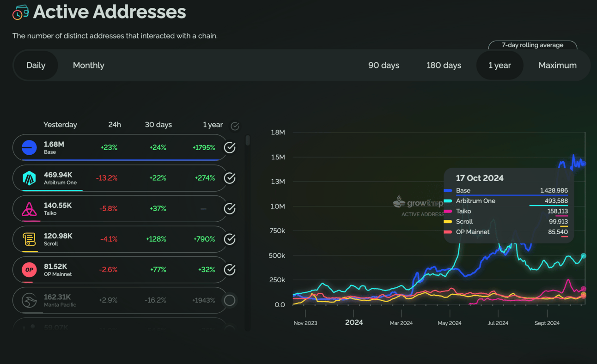597x364 pixels.
Task: Click the Taiko chain logo icon
Action: 29,209
